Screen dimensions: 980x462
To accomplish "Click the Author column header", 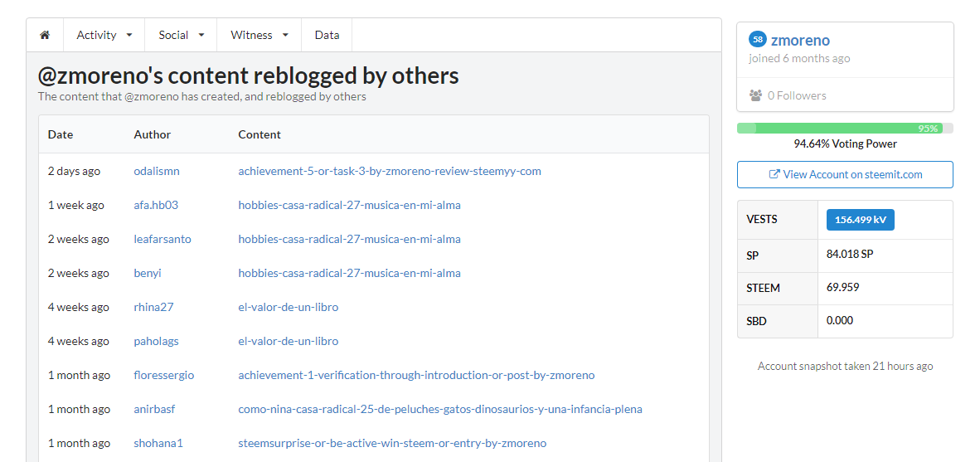I will coord(152,134).
